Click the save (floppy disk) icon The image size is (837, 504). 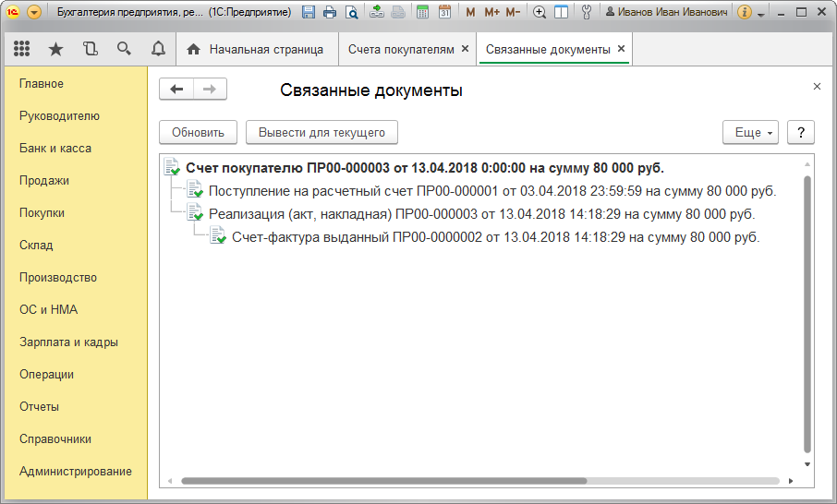[309, 12]
